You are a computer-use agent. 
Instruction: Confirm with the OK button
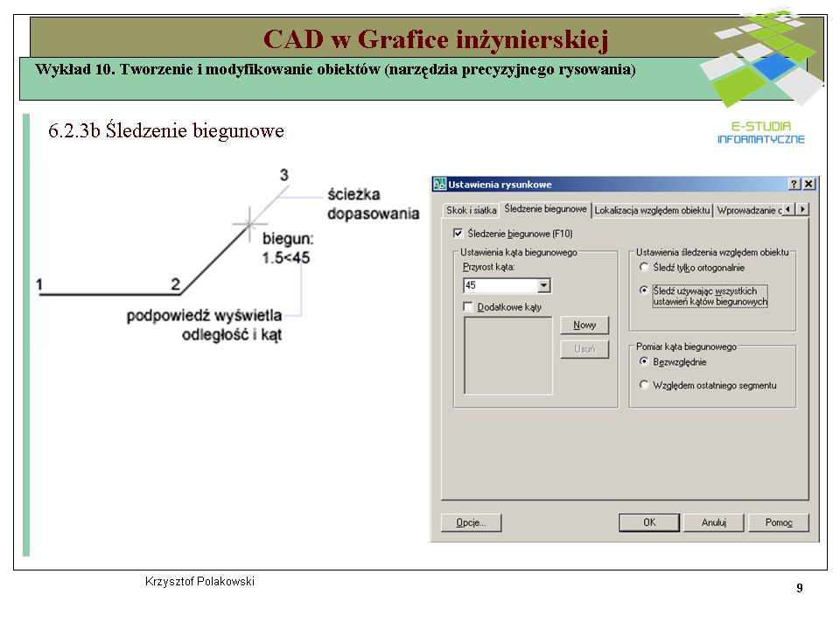click(x=649, y=523)
